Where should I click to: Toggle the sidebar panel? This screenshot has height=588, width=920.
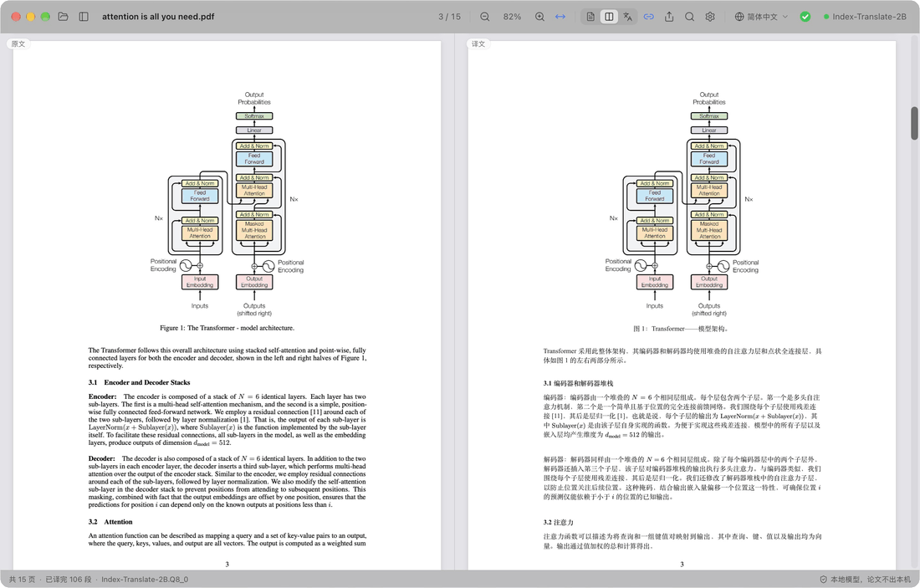click(84, 17)
